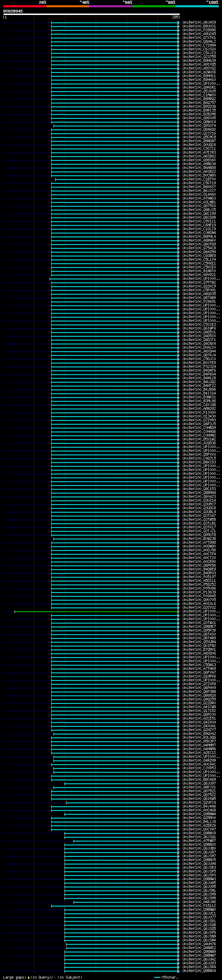Click the green ~80% identity legend segment
Image resolution: width=222 pixels, height=980 pixels.
tap(154, 6)
